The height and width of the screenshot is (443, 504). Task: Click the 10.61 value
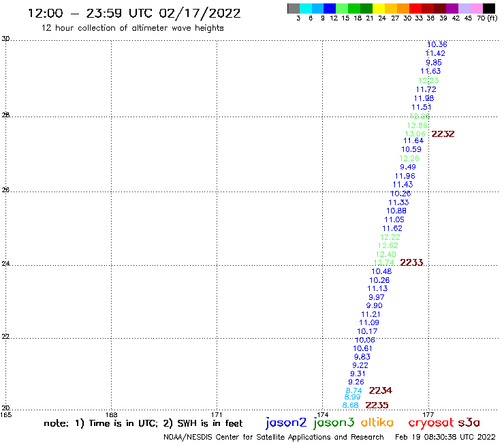362,349
